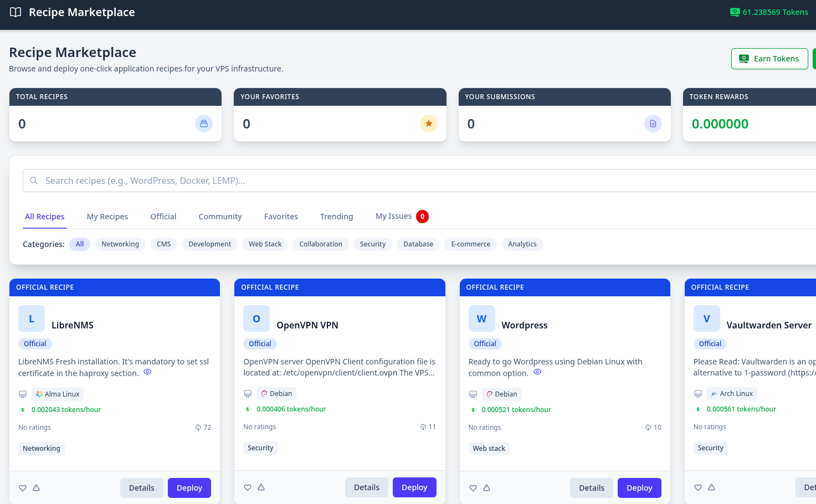Image resolution: width=816 pixels, height=504 pixels.
Task: Click the download count icon on LibreNMS card
Action: pos(198,427)
